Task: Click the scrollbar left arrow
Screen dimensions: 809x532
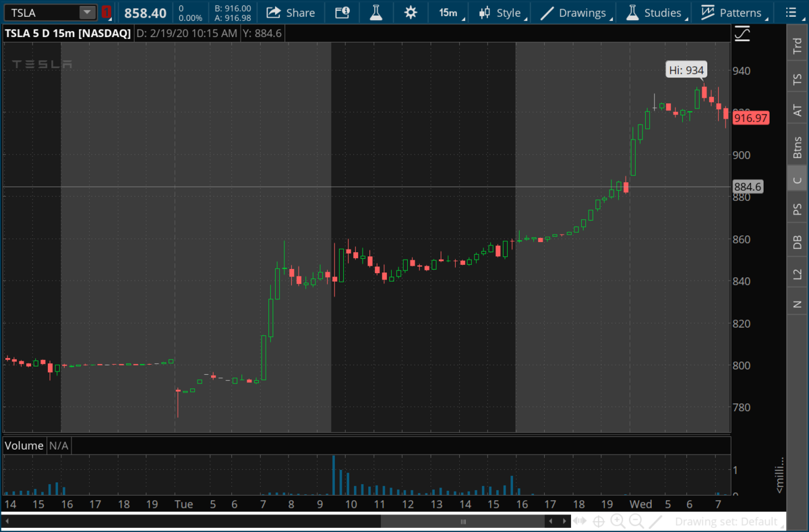Action: pos(6,521)
